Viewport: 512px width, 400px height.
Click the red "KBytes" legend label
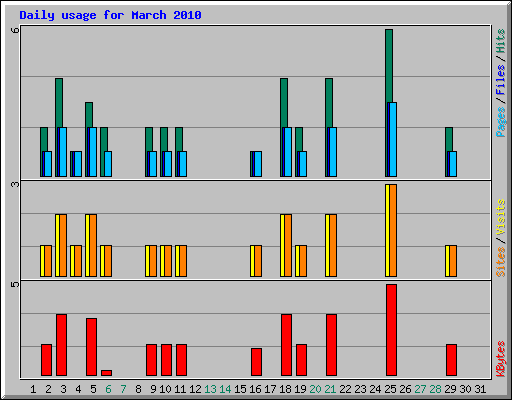pyautogui.click(x=501, y=359)
